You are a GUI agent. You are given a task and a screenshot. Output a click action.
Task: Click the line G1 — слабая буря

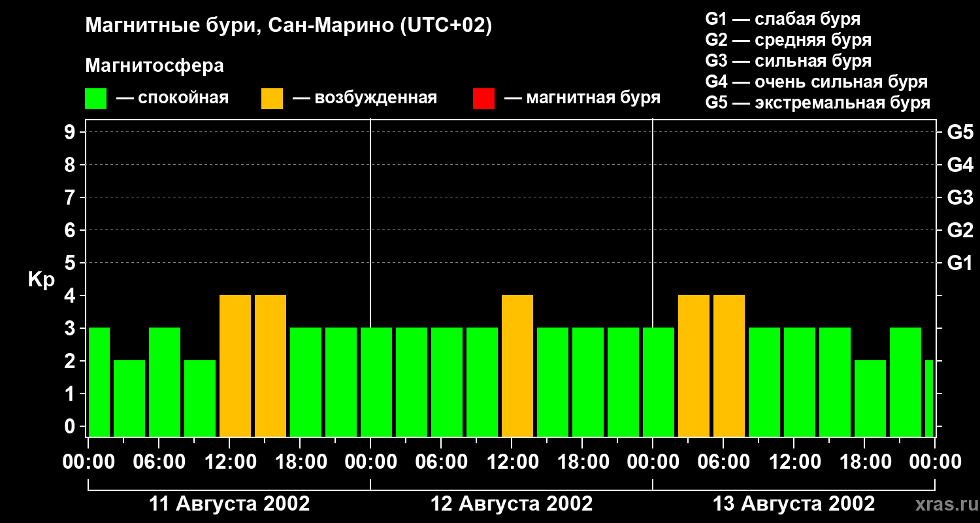pos(783,19)
